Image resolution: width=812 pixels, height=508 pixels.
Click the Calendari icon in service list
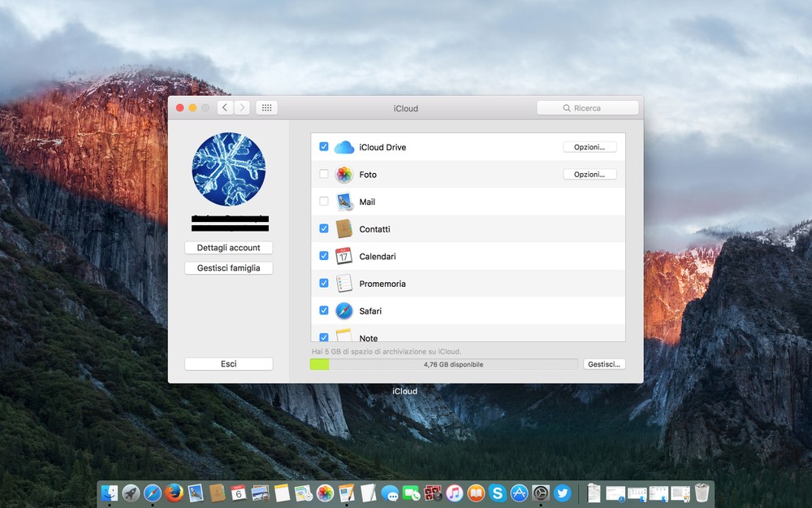343,256
